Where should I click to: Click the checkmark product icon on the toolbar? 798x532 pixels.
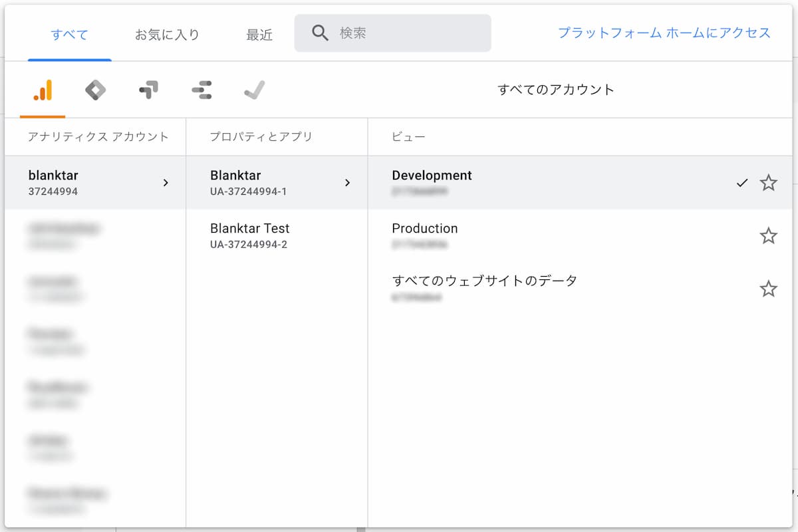click(x=253, y=88)
